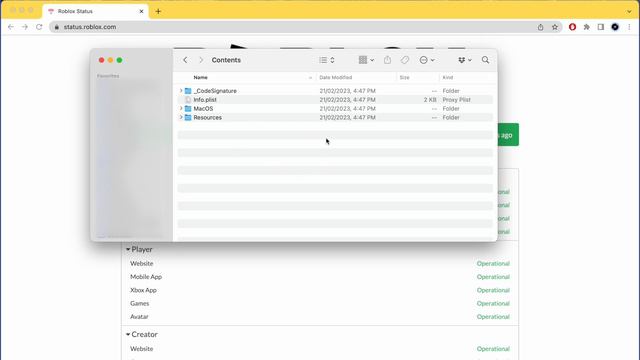Open the Chrome three-dot menu

tap(629, 27)
